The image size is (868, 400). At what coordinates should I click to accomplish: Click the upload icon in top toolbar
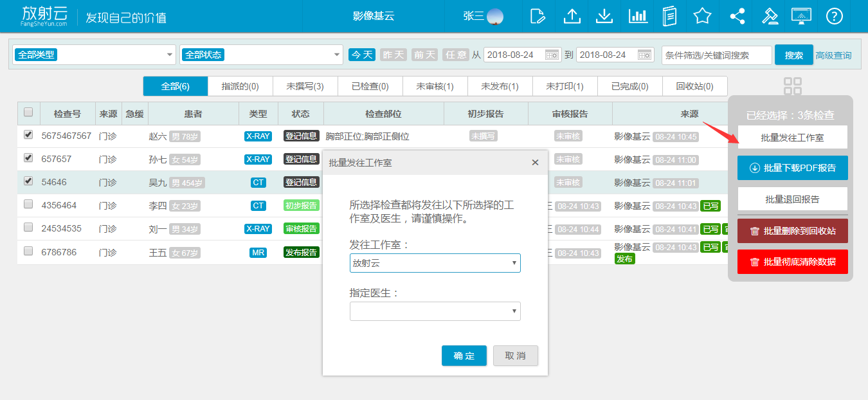coord(572,16)
